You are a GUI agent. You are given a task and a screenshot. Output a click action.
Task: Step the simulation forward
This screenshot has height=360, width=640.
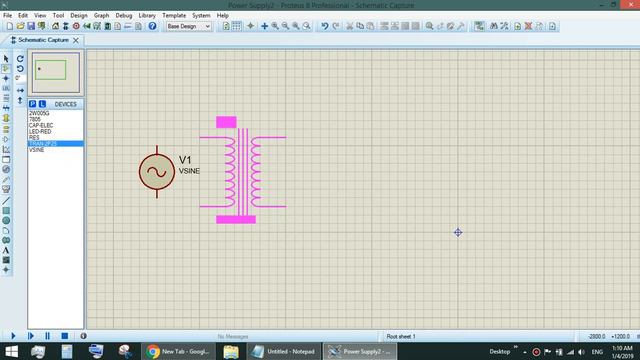31,336
